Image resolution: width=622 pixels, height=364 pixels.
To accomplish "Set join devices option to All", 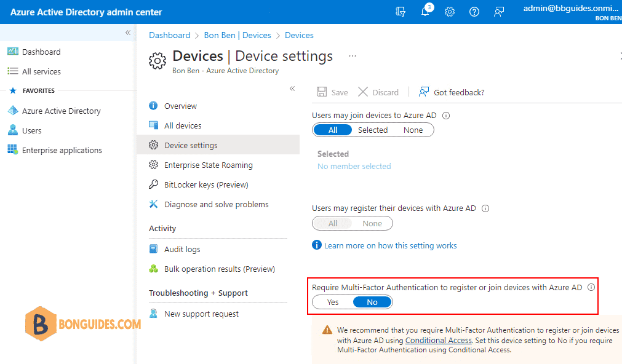I will [x=333, y=130].
